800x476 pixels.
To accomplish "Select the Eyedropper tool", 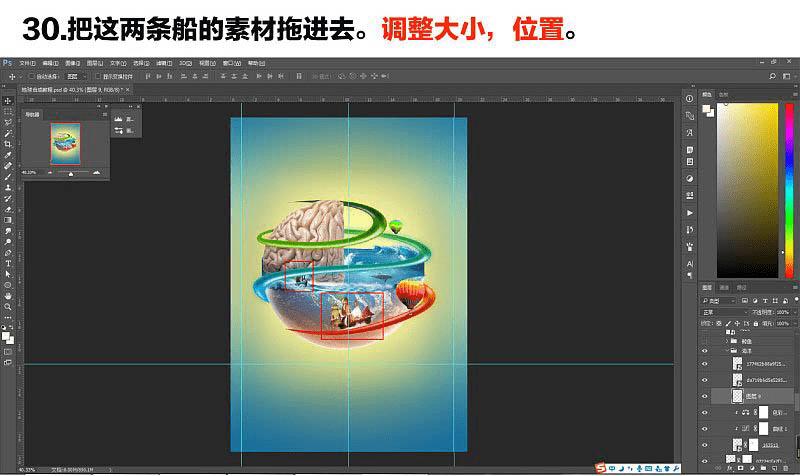I will (x=8, y=155).
